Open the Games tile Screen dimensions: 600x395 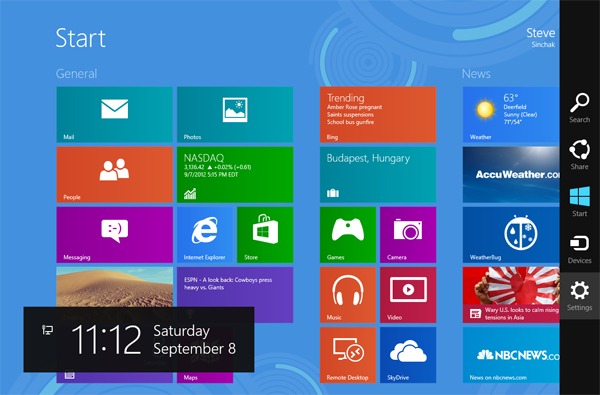pyautogui.click(x=348, y=235)
